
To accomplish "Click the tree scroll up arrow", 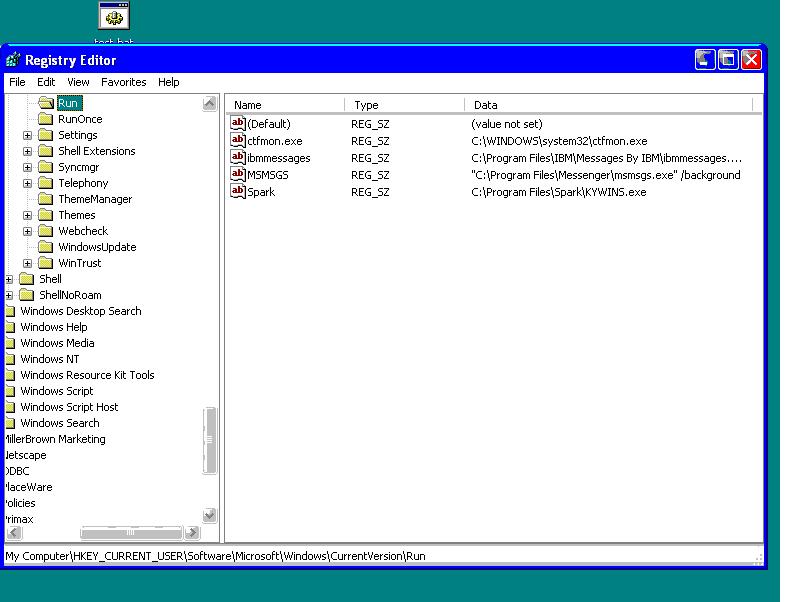I will coord(209,104).
